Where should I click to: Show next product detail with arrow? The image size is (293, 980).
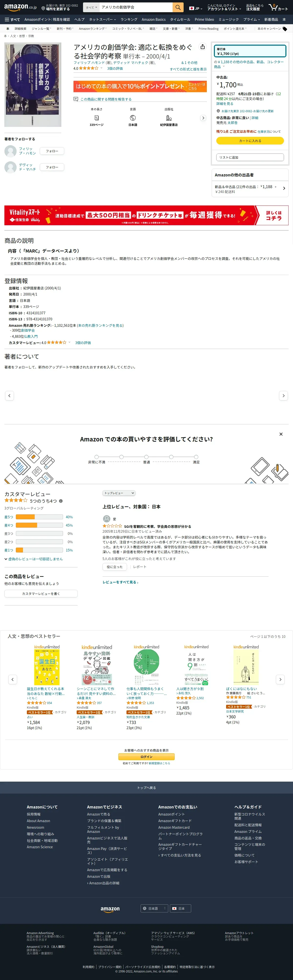[203, 118]
